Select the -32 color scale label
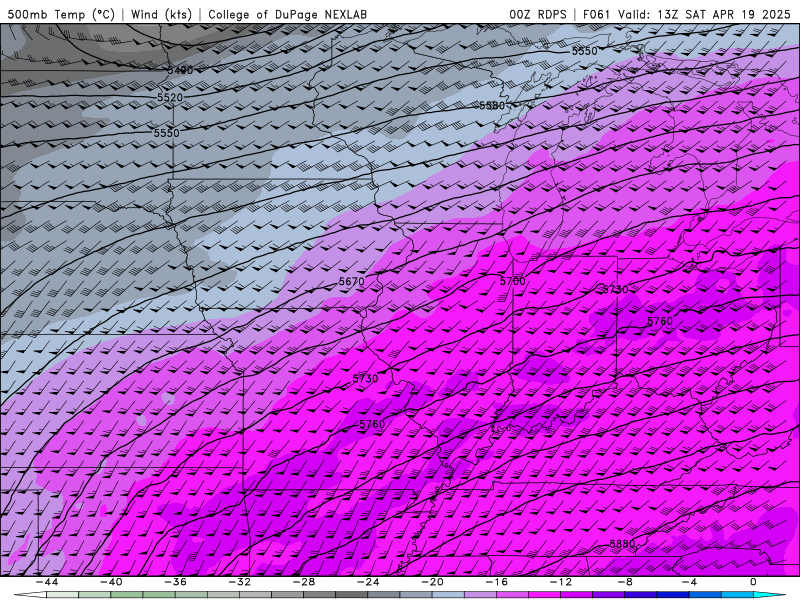 pyautogui.click(x=239, y=582)
